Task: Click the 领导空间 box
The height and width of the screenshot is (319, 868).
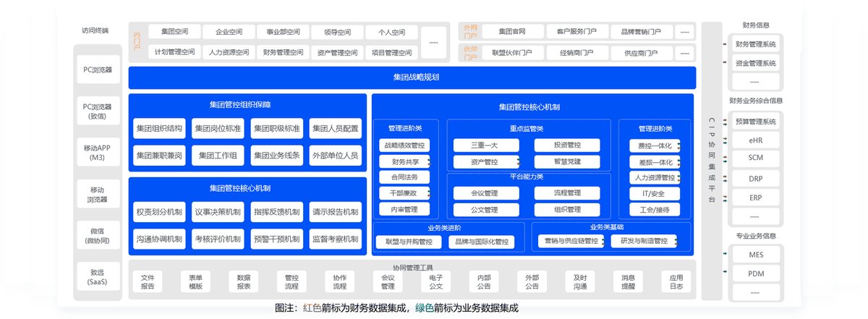Action: [337, 32]
